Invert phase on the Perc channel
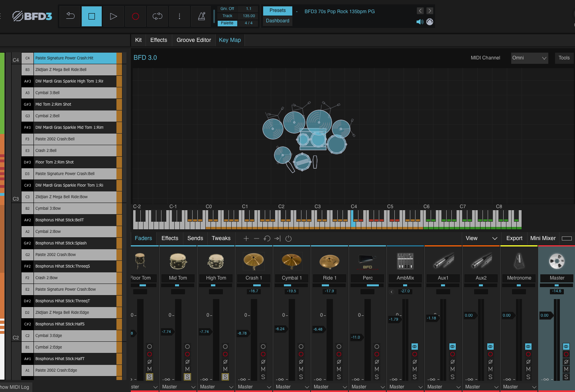Viewport: 575px width, 392px height. coord(377,362)
